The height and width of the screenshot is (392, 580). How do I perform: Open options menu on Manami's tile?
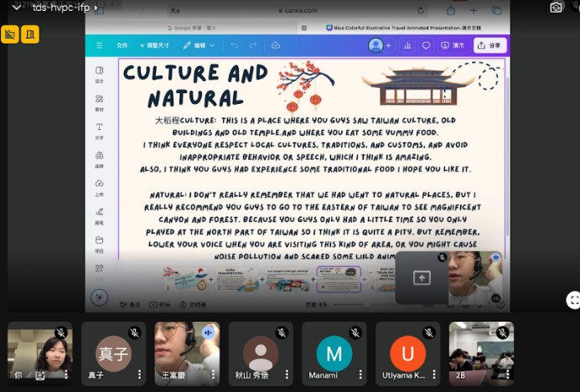point(360,375)
